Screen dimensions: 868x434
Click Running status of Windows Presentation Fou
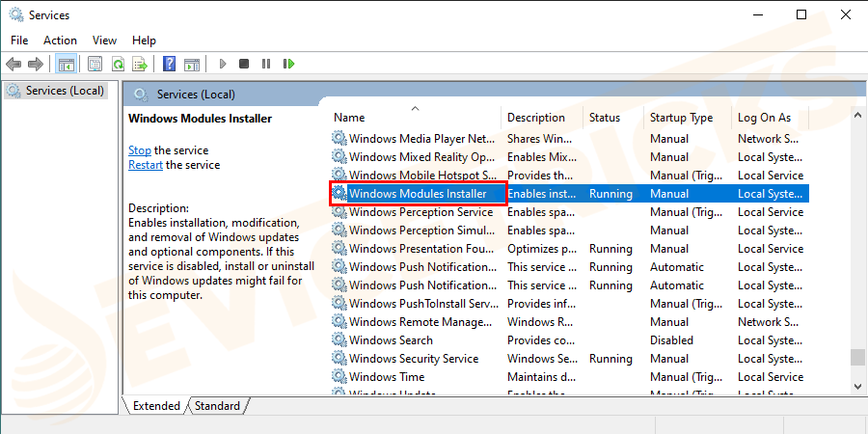click(x=610, y=249)
